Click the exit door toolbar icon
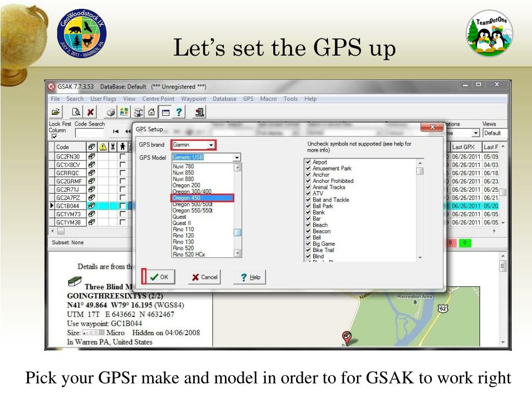The width and height of the screenshot is (532, 399). (199, 112)
